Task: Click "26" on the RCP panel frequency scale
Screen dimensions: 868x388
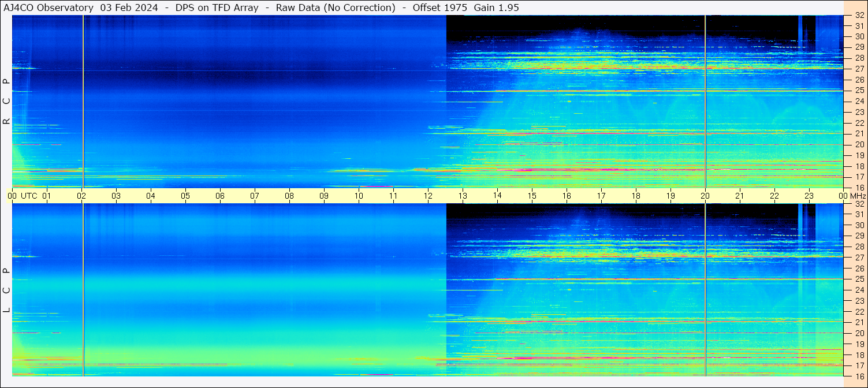Action: tap(859, 80)
